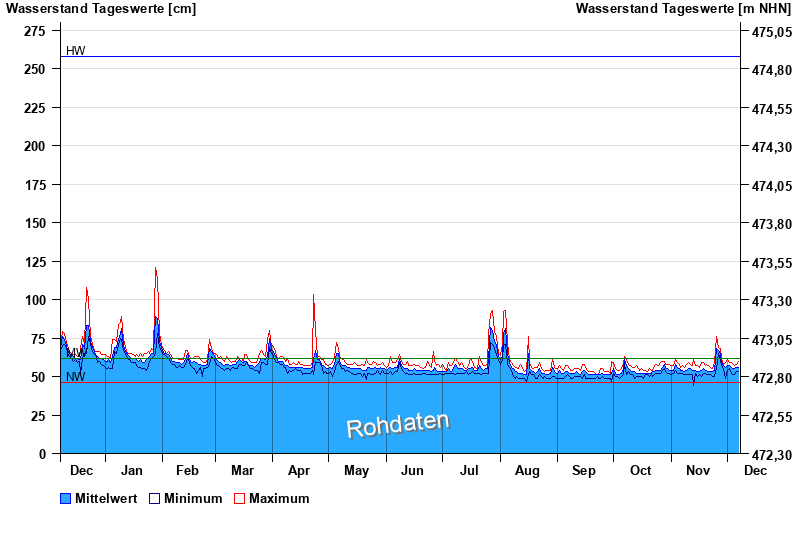Click the 100 tick on the left axis
Image resolution: width=800 pixels, height=550 pixels.
pos(35,300)
